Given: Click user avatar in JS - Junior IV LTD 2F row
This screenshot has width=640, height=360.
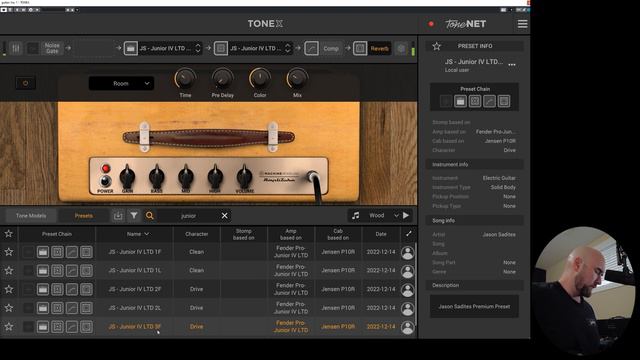Looking at the screenshot, I should [x=407, y=290].
